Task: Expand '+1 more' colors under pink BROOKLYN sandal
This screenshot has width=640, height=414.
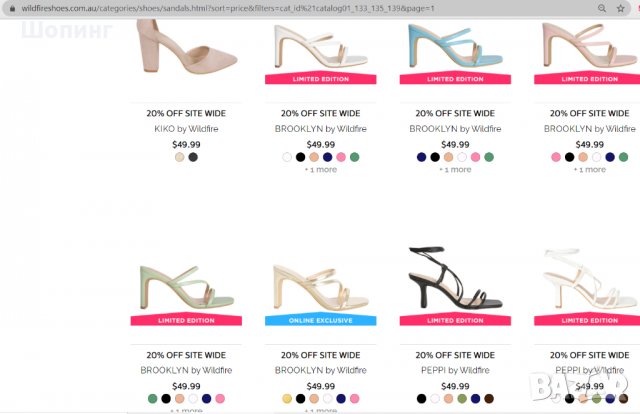Action: tap(590, 169)
